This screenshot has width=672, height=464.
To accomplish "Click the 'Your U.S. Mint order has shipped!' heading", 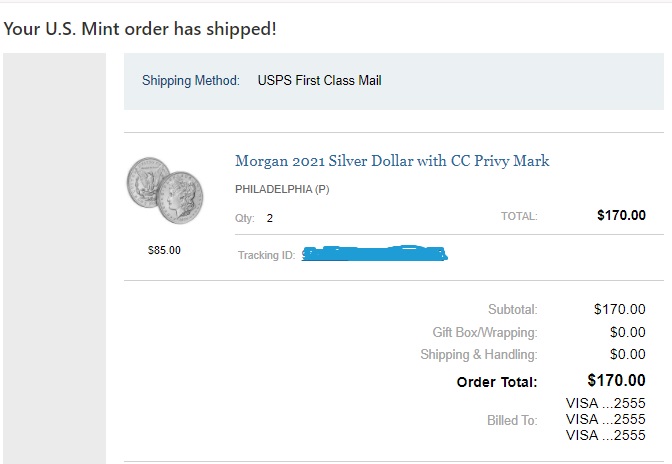I will point(140,28).
